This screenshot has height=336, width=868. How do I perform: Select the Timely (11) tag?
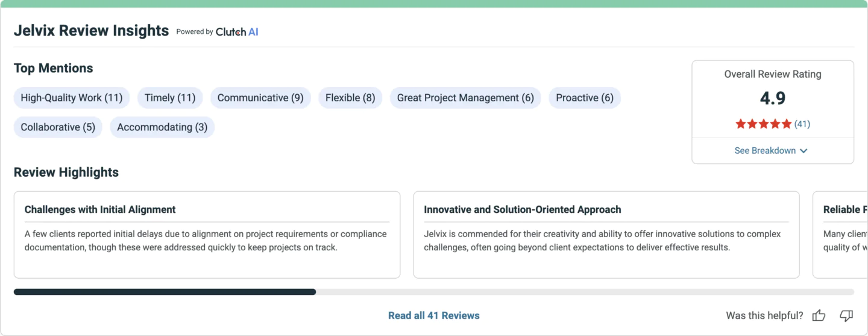point(170,98)
